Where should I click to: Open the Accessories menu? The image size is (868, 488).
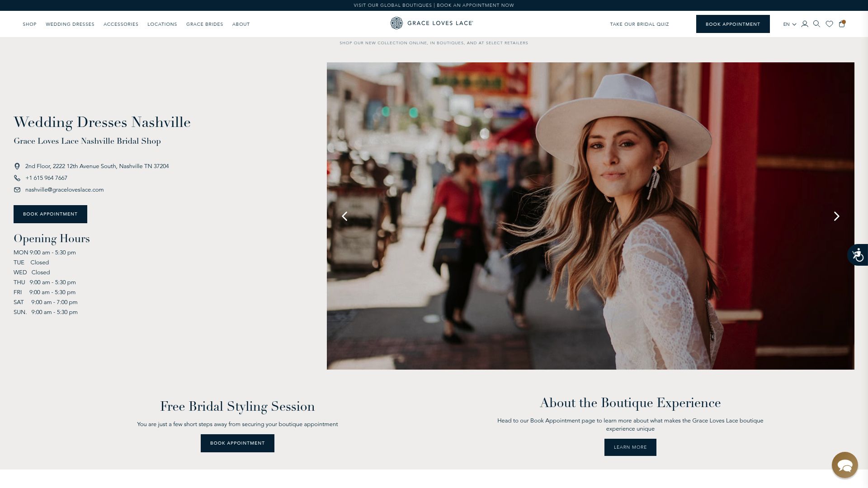121,24
